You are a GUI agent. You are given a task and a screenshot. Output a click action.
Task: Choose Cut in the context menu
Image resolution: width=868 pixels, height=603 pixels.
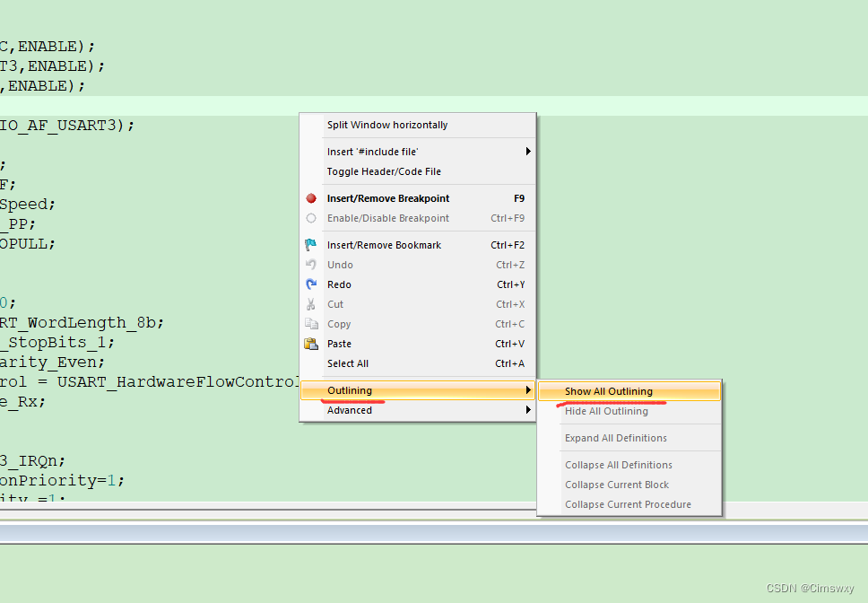[418, 304]
